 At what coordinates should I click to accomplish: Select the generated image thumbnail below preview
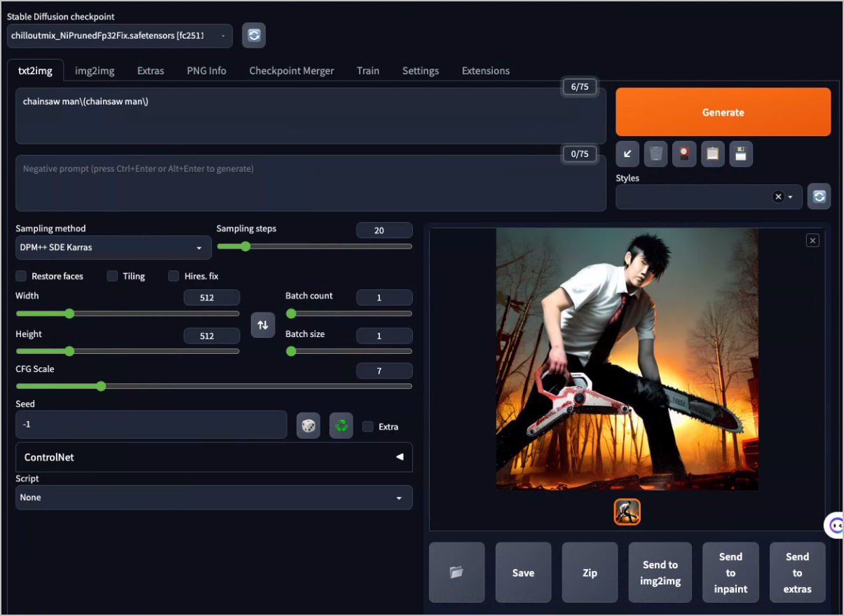[627, 512]
